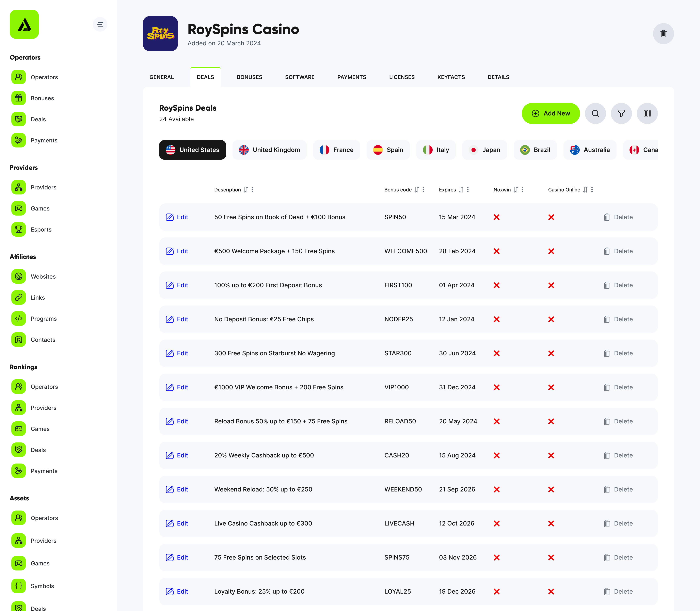Open the search icon button in deals
The image size is (700, 611).
coord(595,113)
